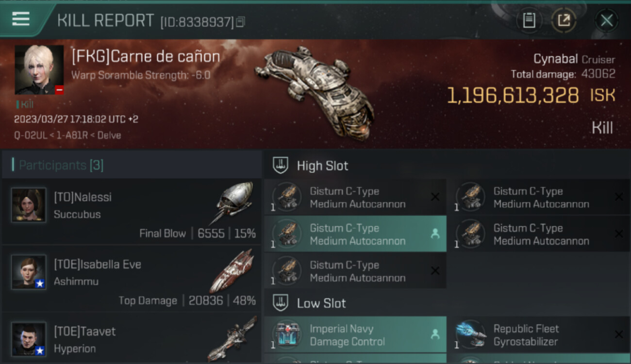Click the Imperial Navy Damage Control icon

click(286, 335)
